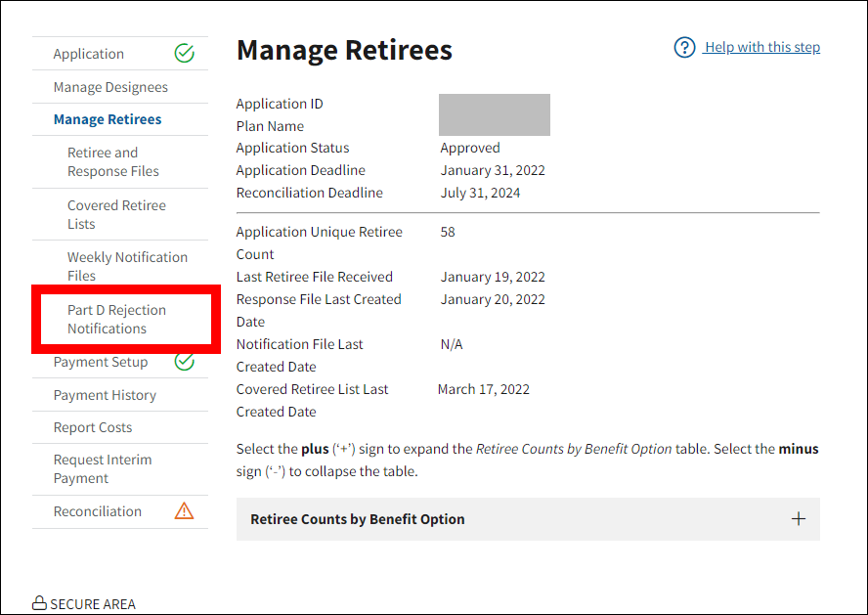868x615 pixels.
Task: Open Request Interim Payment
Action: [103, 468]
